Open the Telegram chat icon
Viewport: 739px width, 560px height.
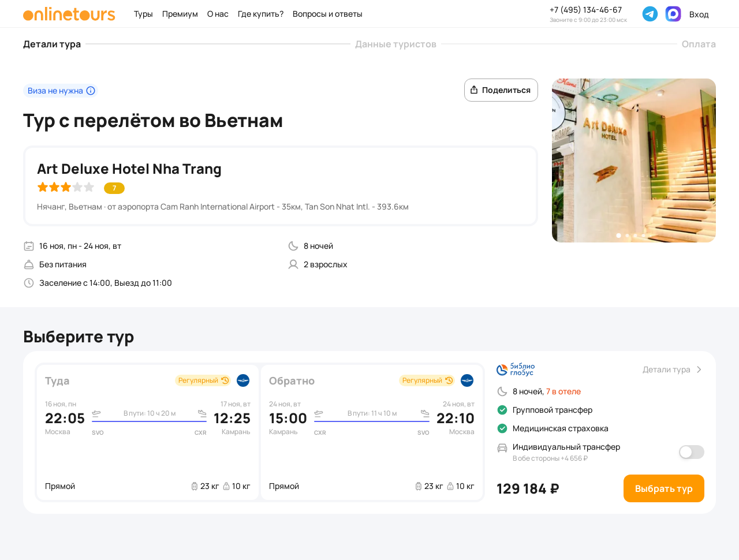coord(650,14)
